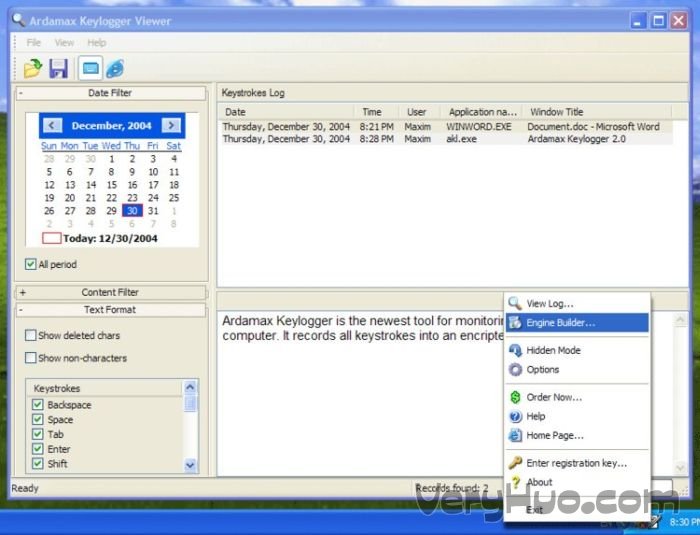Open a log file with folder icon
The width and height of the screenshot is (700, 535).
click(x=33, y=68)
